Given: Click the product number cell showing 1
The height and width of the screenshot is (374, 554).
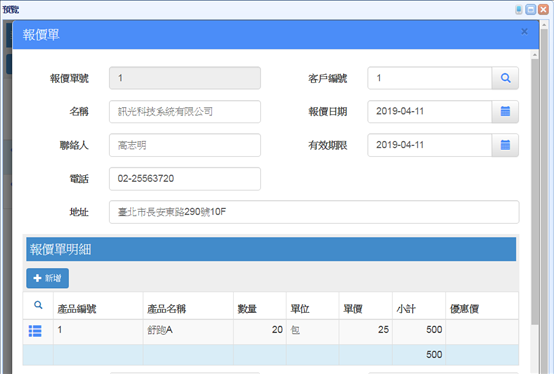Looking at the screenshot, I should (98, 332).
